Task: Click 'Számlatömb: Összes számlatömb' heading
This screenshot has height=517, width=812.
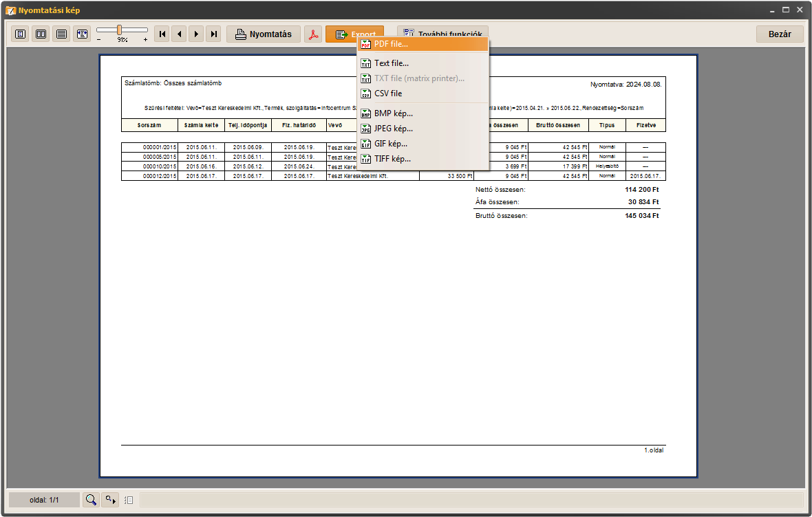Action: click(173, 83)
